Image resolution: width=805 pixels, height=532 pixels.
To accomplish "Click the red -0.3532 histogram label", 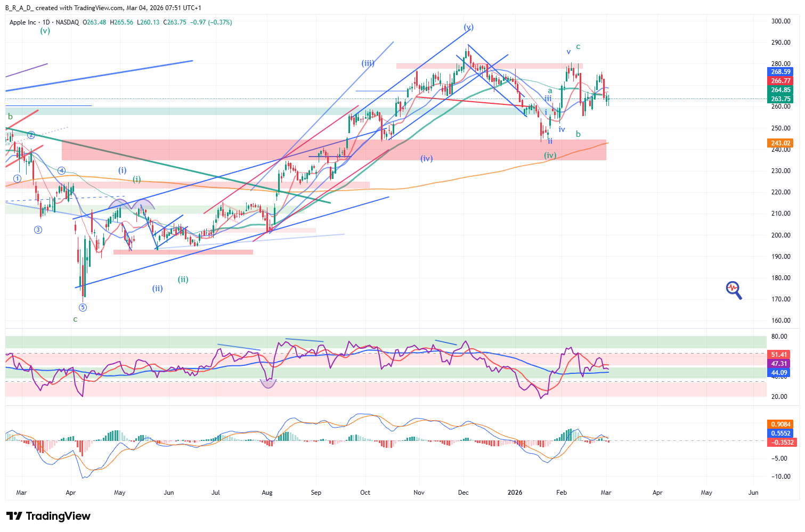I will point(780,443).
